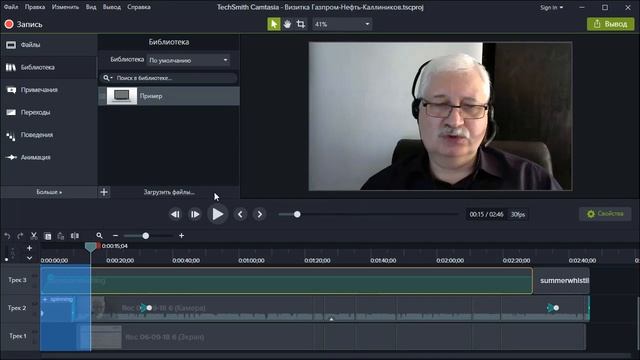This screenshot has height=360, width=640.
Task: Click the Paste icon in timeline toolbar
Action: [x=61, y=236]
